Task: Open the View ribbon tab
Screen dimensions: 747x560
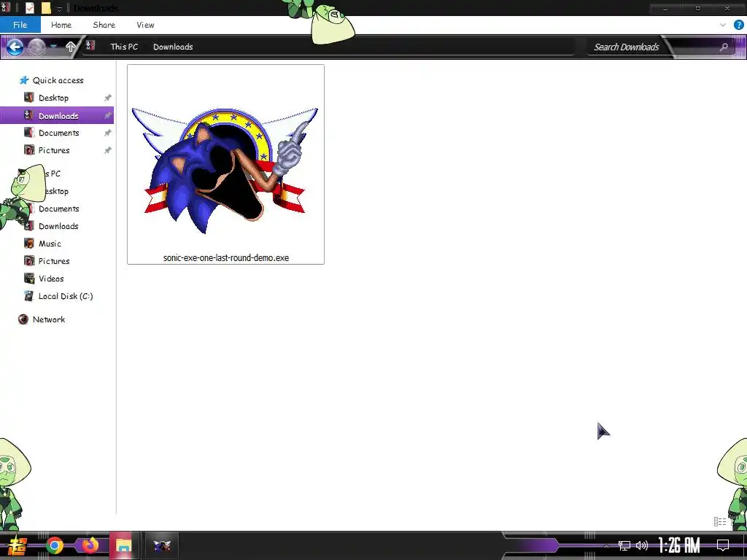Action: coord(145,25)
